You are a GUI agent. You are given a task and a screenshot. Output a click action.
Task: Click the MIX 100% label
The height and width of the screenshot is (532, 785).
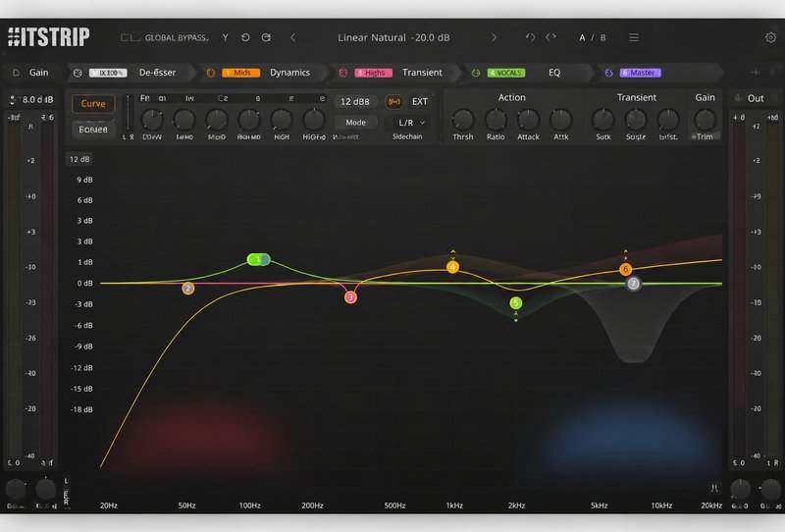click(x=108, y=73)
